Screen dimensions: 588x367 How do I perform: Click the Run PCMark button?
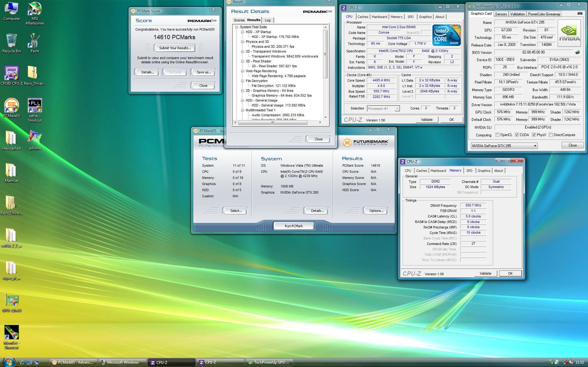pos(294,226)
